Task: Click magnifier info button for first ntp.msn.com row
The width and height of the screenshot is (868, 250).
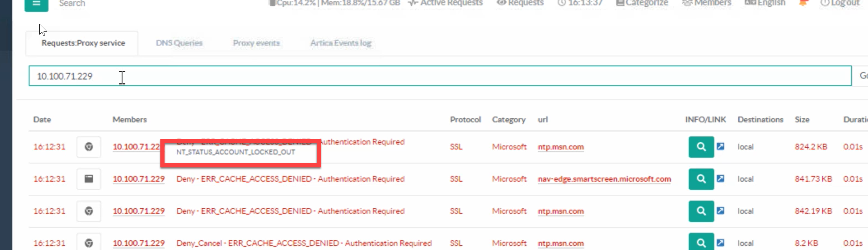Action: coord(701,147)
